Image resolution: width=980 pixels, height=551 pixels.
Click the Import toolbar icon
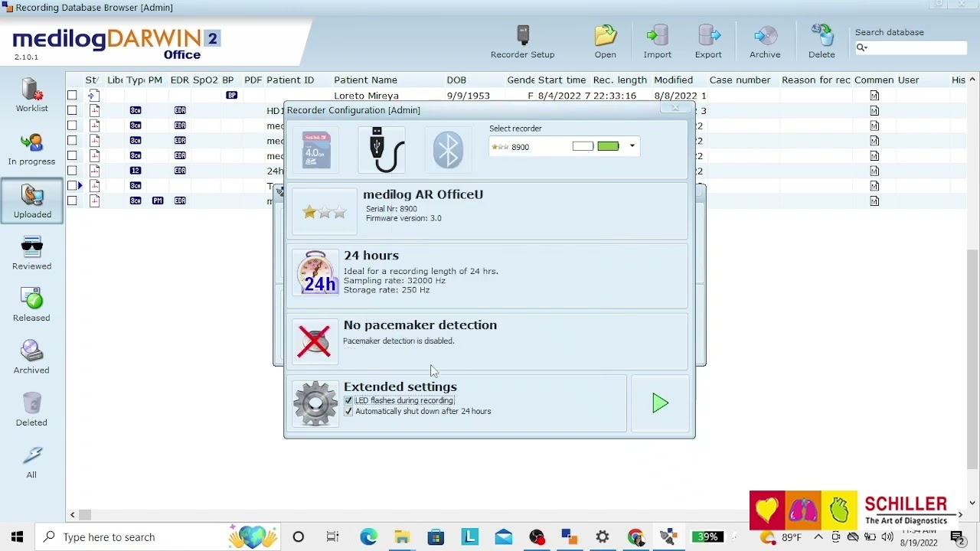click(x=657, y=41)
